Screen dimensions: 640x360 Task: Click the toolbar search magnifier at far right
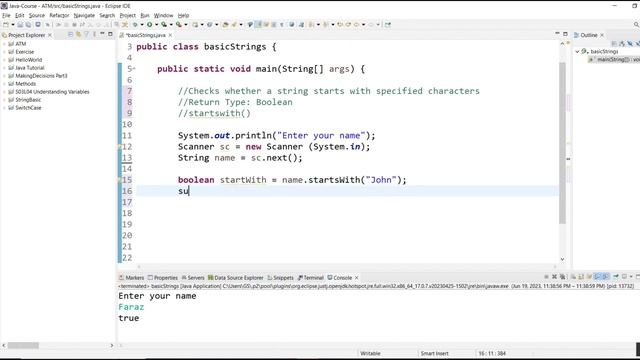[636, 24]
